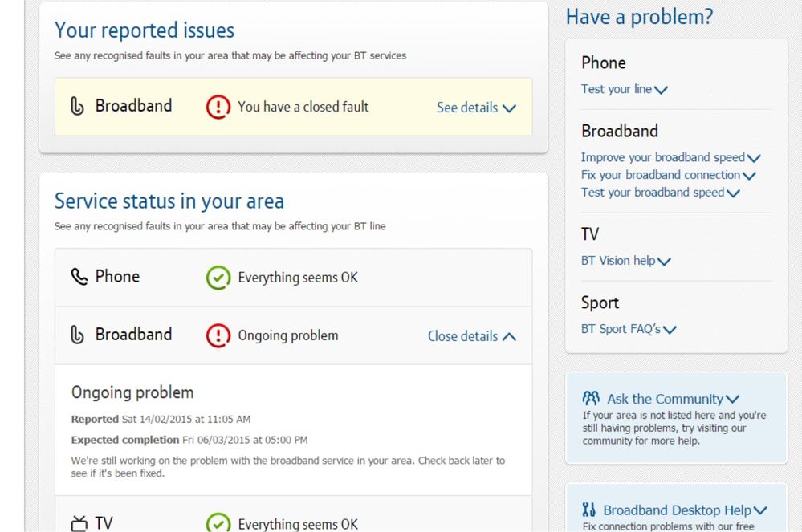Click 'Fix connection problems with our free' text
Image resolution: width=802 pixels, height=532 pixels.
(668, 526)
